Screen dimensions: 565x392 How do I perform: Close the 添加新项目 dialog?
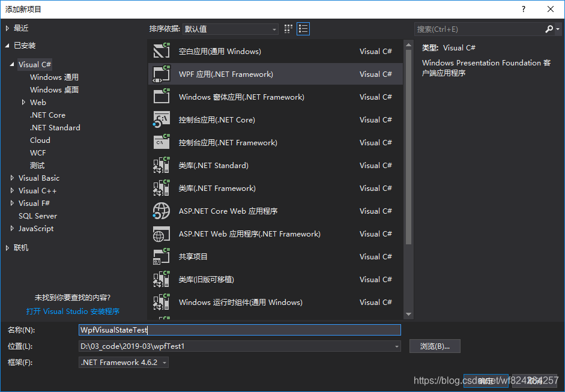click(551, 9)
